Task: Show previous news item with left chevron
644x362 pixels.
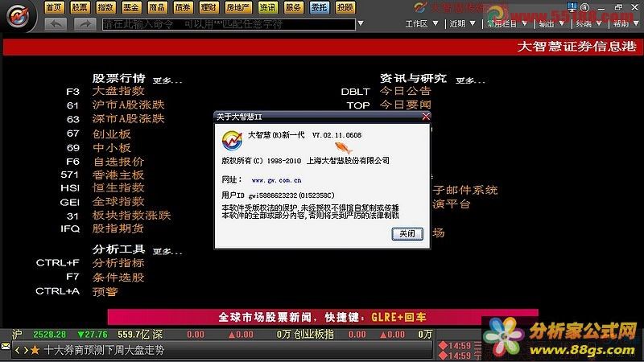Action: (x=17, y=350)
